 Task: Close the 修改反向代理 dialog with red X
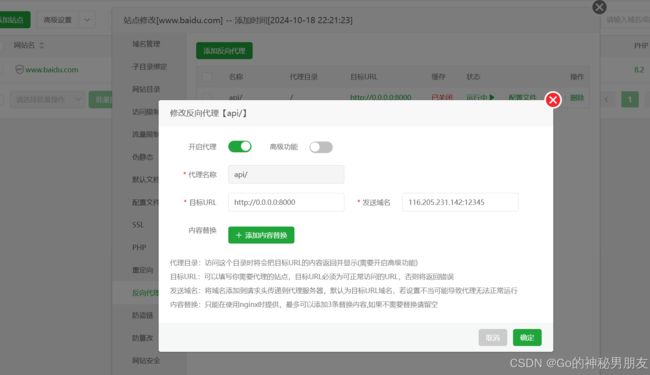click(x=553, y=100)
